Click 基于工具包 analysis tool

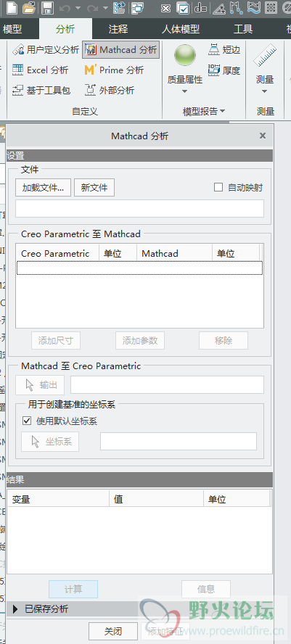41,91
